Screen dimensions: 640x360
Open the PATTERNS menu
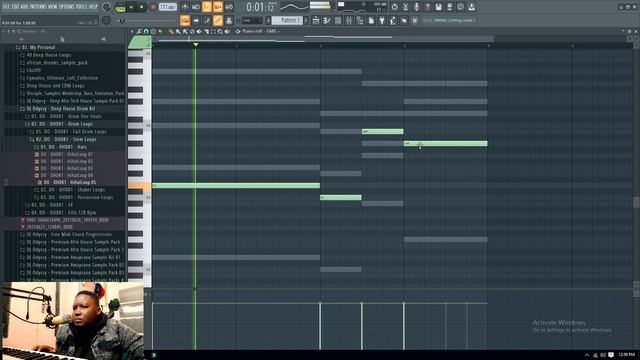[x=38, y=7]
